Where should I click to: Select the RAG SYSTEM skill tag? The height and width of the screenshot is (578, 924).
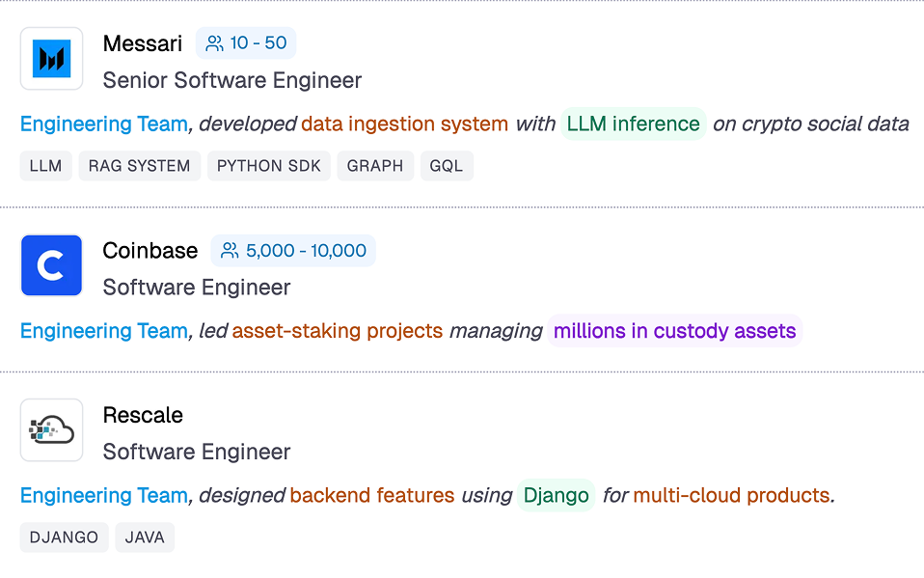click(140, 166)
